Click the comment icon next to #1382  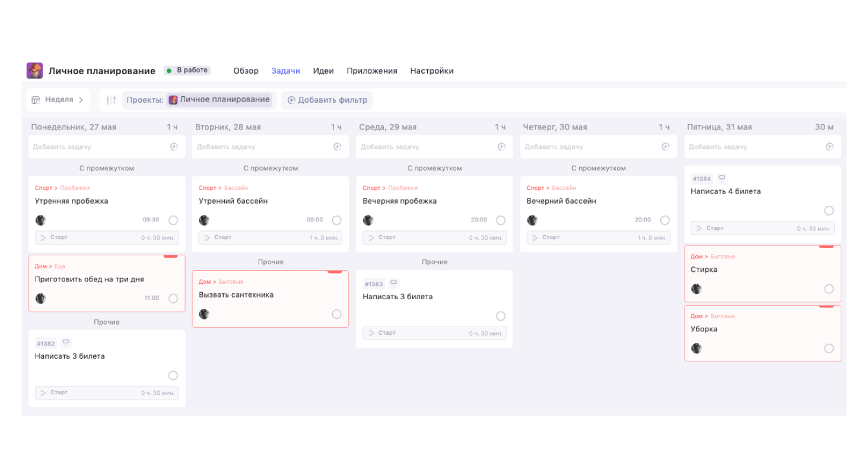[66, 343]
